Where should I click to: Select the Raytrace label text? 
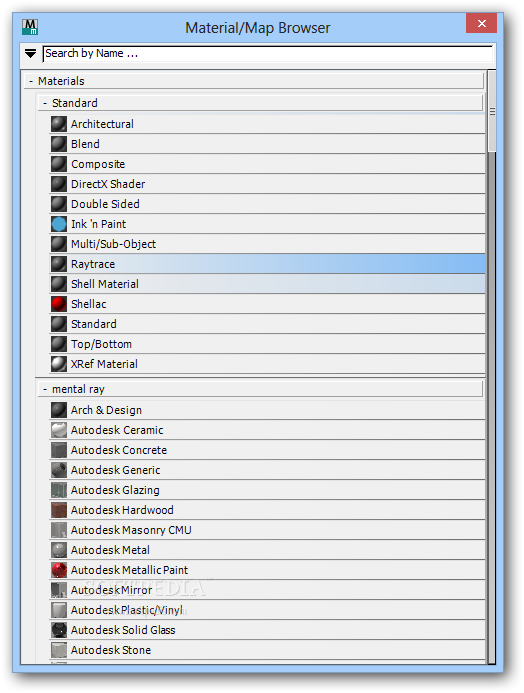(x=93, y=264)
